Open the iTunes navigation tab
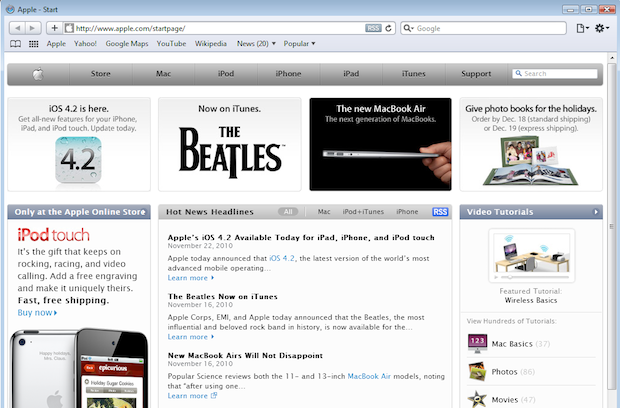Viewport: 620px width, 408px height. click(x=414, y=74)
